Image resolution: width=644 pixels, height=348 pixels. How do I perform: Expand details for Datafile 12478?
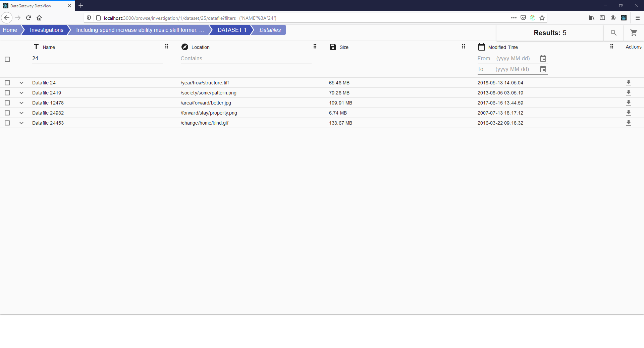[x=21, y=103]
